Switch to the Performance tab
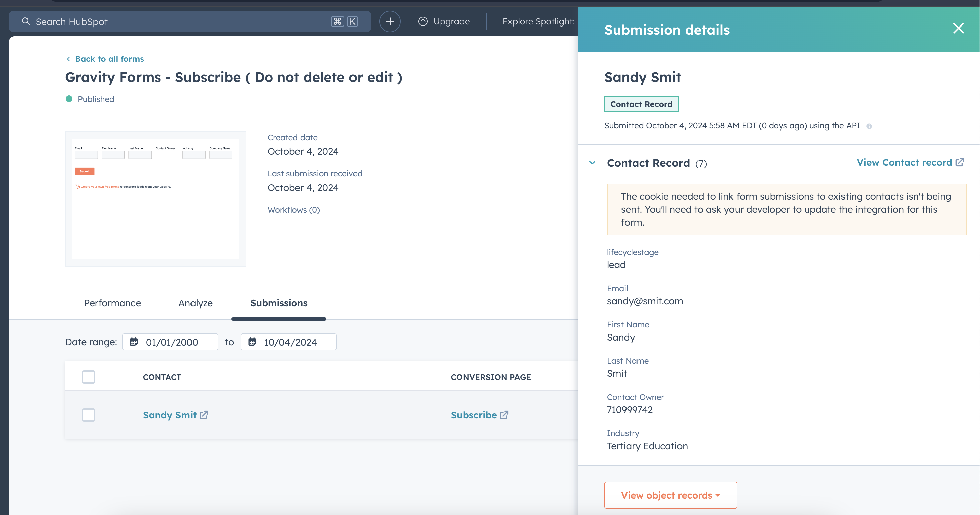Image resolution: width=980 pixels, height=515 pixels. tap(112, 303)
